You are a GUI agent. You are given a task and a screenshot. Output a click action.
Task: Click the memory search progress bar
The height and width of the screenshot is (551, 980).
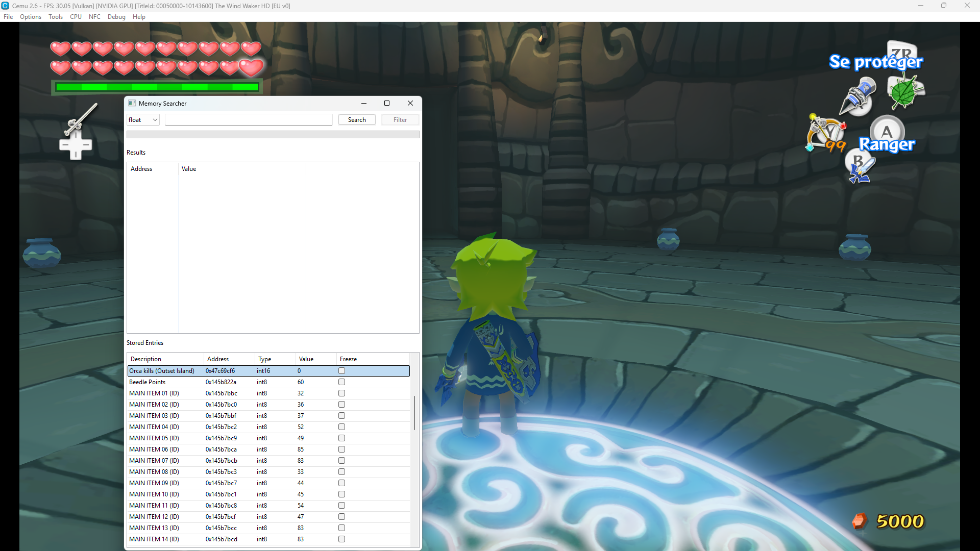pos(273,135)
